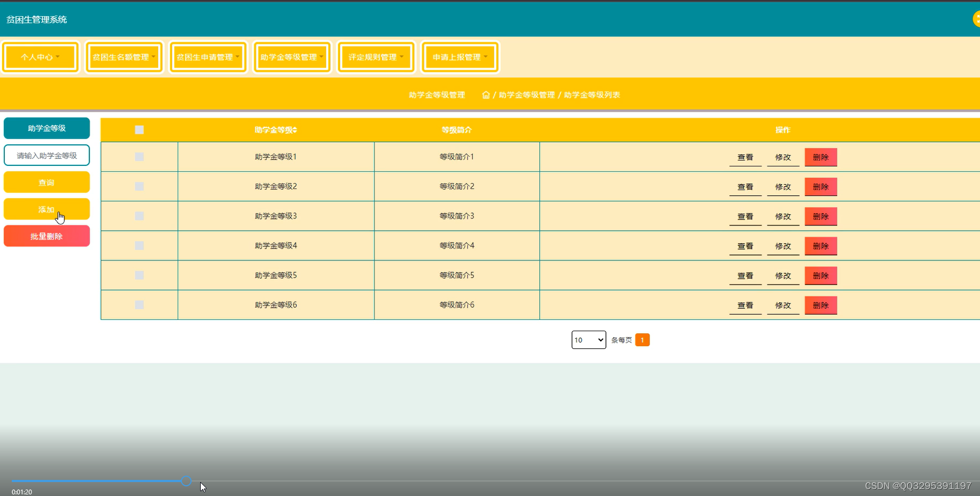Click 修改 for 助学金等级2
This screenshot has width=980, height=496.
click(783, 187)
